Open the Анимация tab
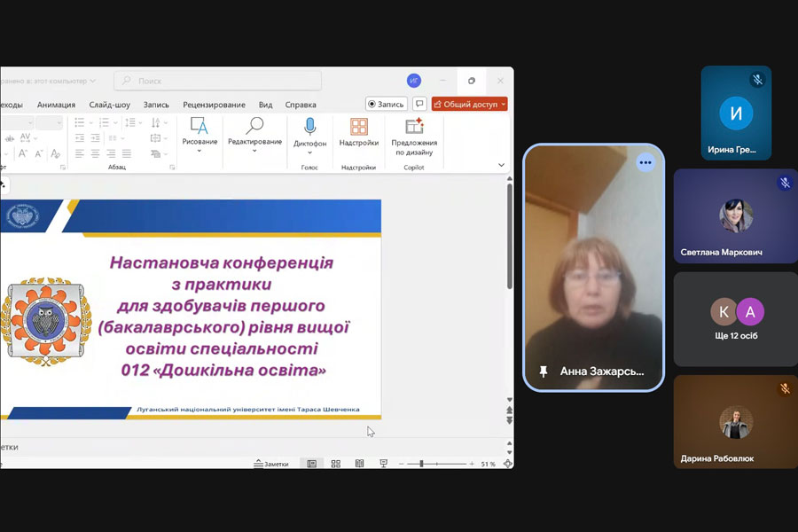 click(56, 105)
